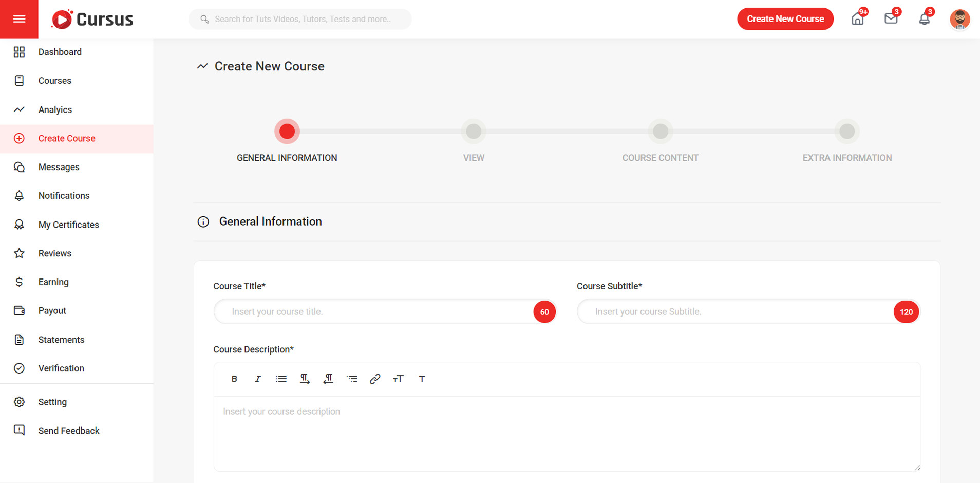Click the bold formatting icon
980x483 pixels.
click(234, 379)
